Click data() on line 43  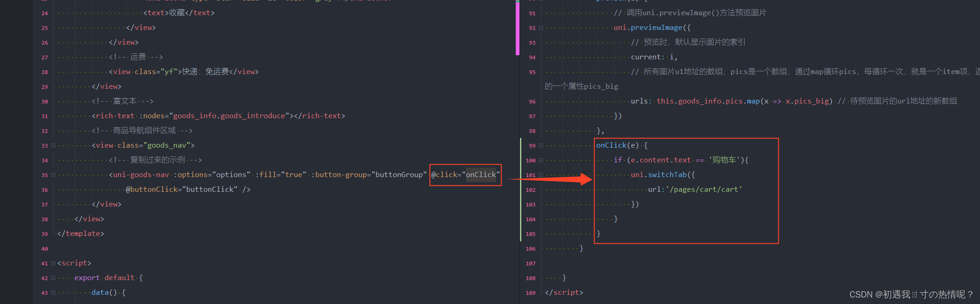[x=104, y=293]
